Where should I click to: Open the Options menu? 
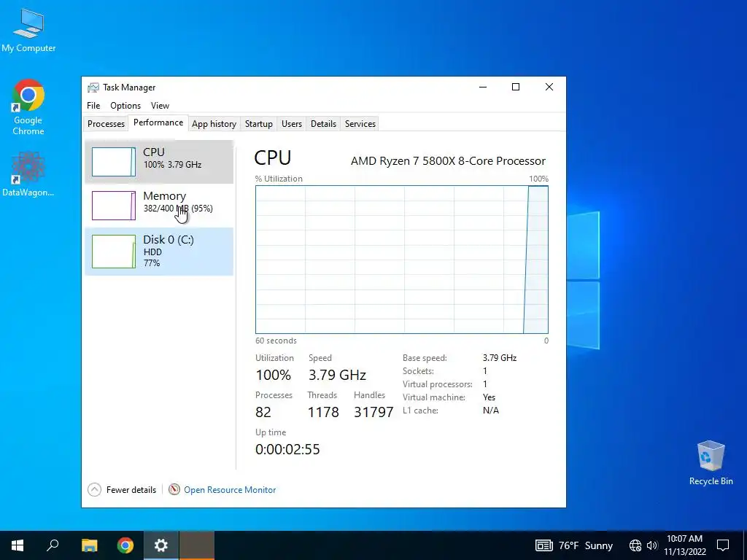(x=125, y=106)
